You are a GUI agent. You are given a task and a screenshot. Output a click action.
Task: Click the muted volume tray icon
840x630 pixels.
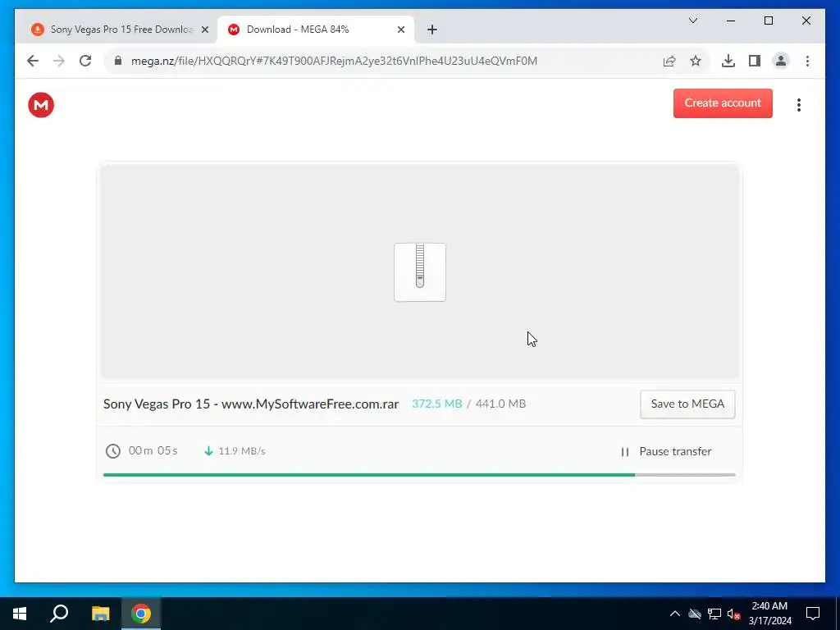point(734,614)
